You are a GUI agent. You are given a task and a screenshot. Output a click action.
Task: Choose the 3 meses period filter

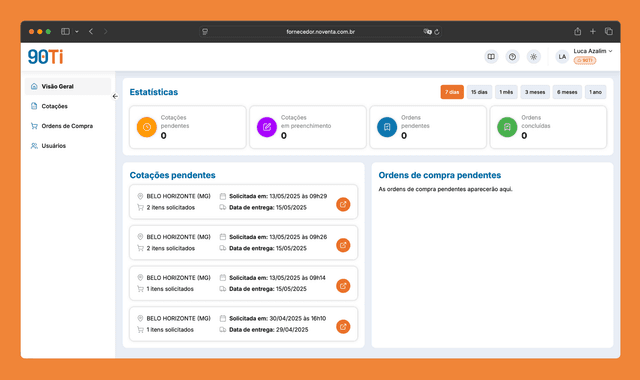tap(535, 92)
